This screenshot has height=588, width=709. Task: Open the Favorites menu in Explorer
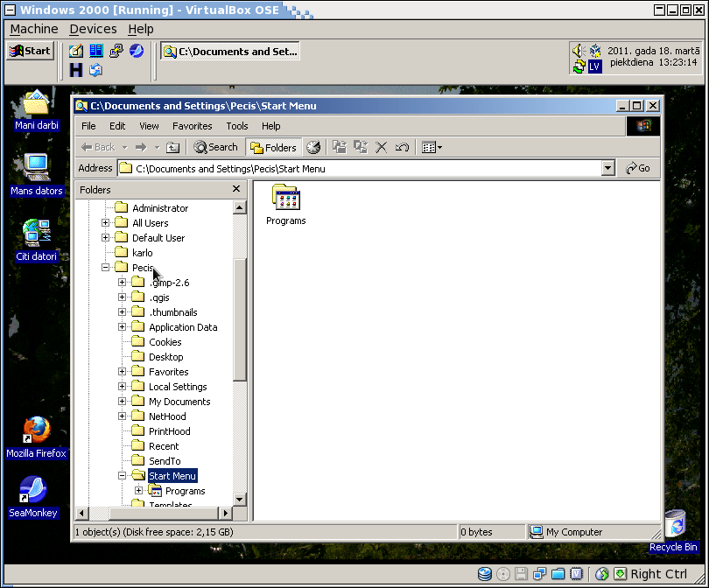click(193, 126)
